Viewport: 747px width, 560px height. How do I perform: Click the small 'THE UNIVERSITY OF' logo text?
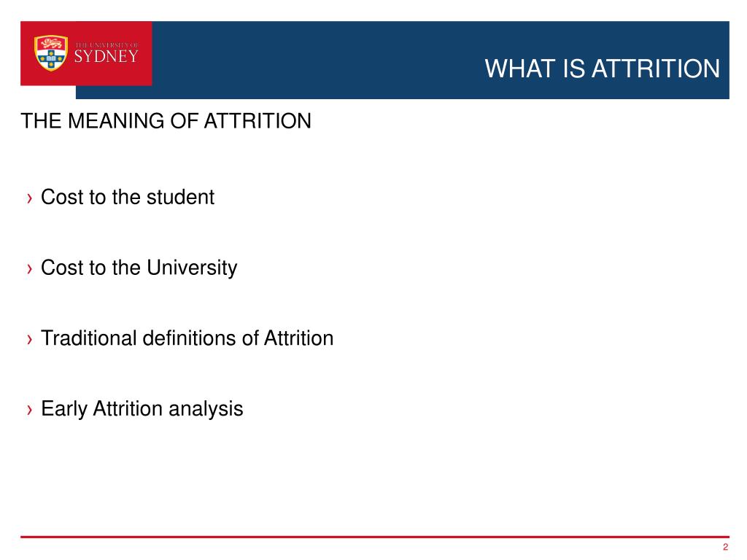point(107,44)
